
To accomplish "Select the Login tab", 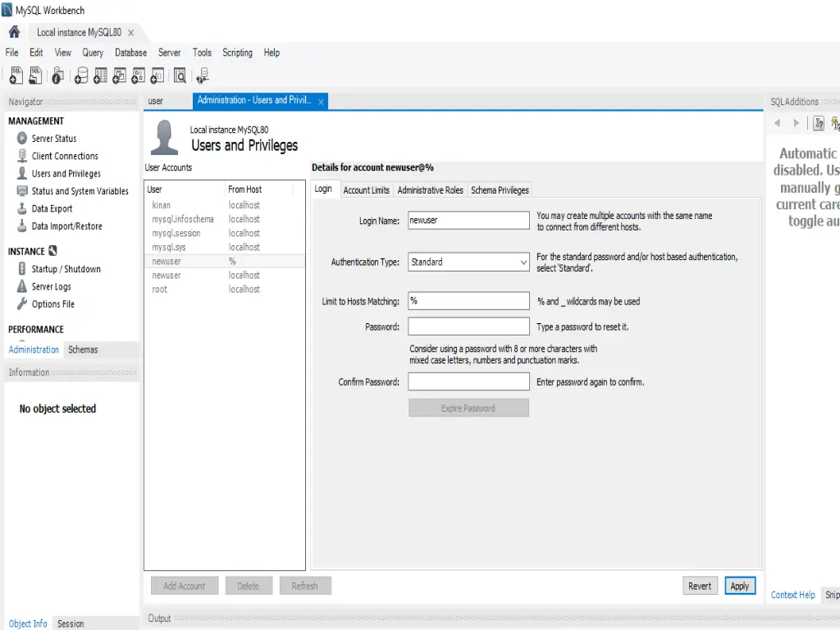I will pyautogui.click(x=323, y=189).
